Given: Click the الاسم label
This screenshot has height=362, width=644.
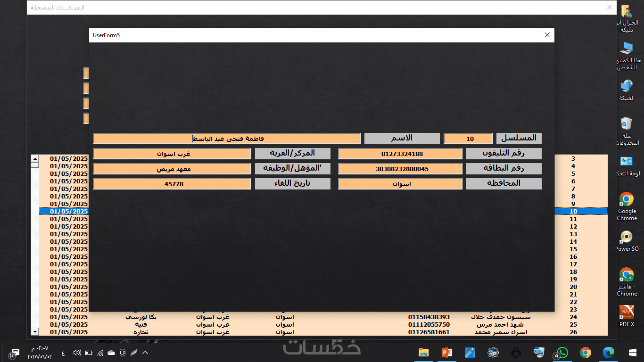Looking at the screenshot, I should (402, 139).
